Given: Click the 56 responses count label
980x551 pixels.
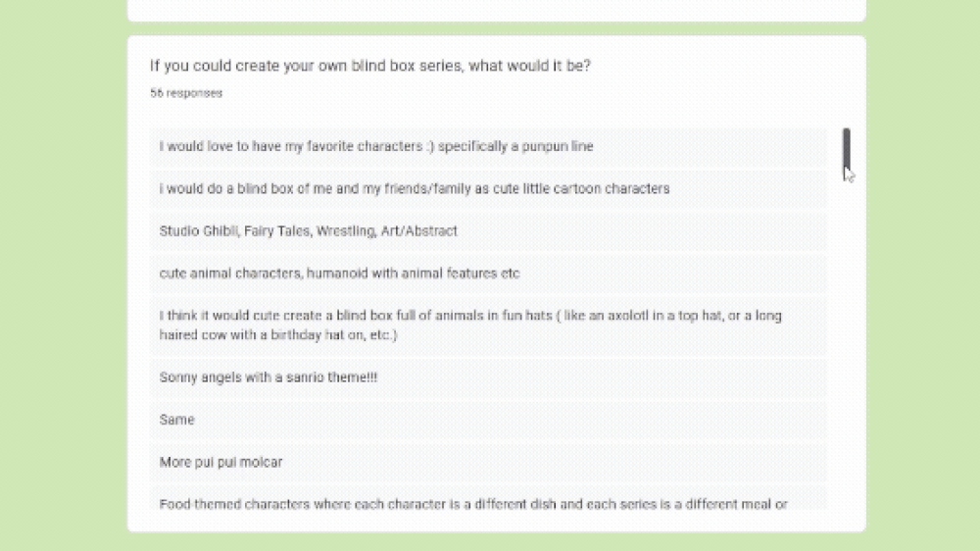Looking at the screenshot, I should pos(186,93).
